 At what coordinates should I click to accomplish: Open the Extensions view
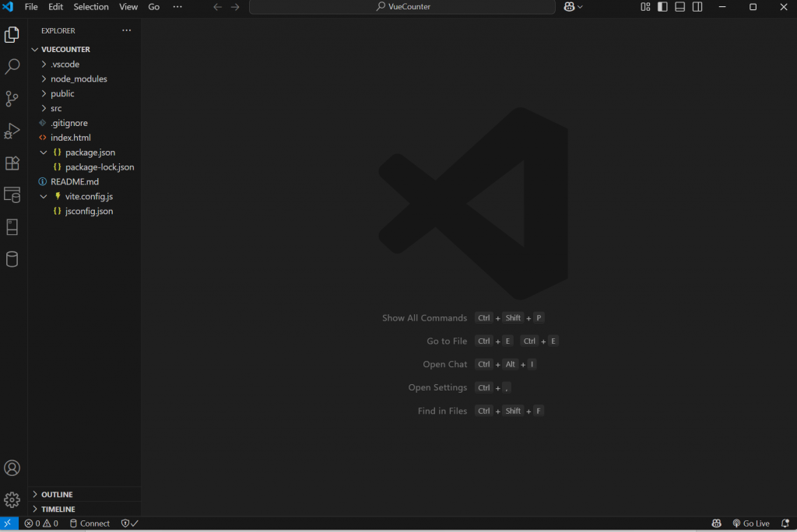coord(12,163)
